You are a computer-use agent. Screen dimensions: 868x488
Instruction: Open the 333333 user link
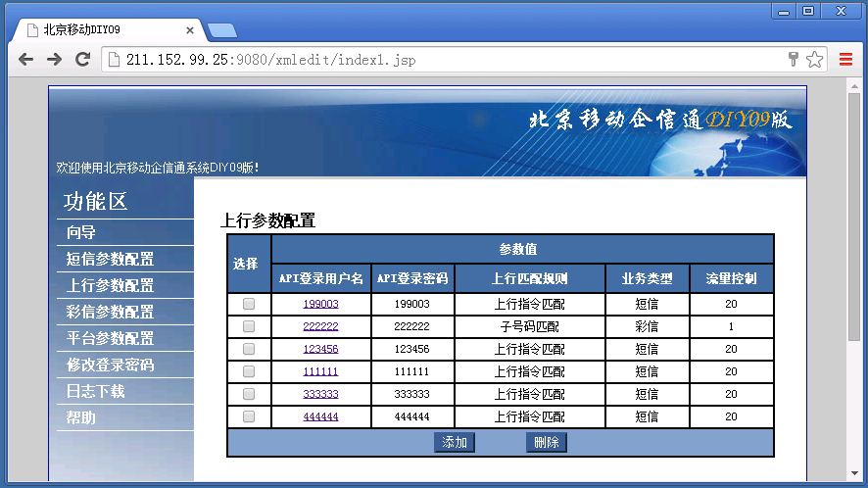(x=320, y=394)
